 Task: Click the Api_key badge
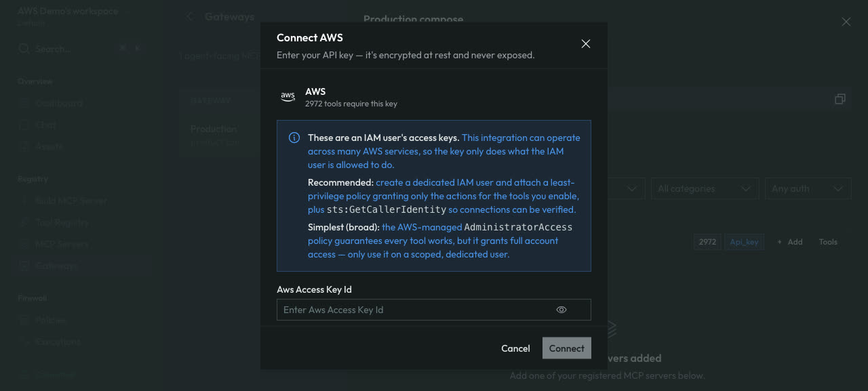pyautogui.click(x=744, y=242)
